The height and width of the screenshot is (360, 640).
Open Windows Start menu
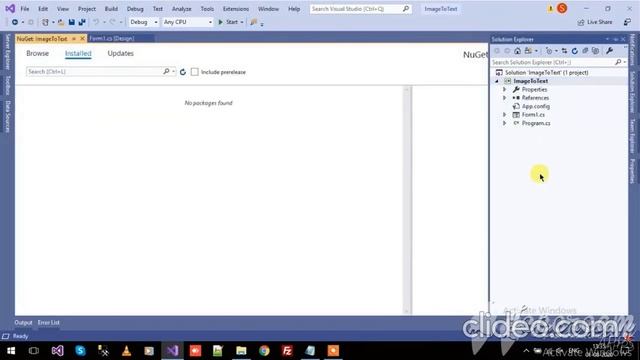[x=11, y=351]
